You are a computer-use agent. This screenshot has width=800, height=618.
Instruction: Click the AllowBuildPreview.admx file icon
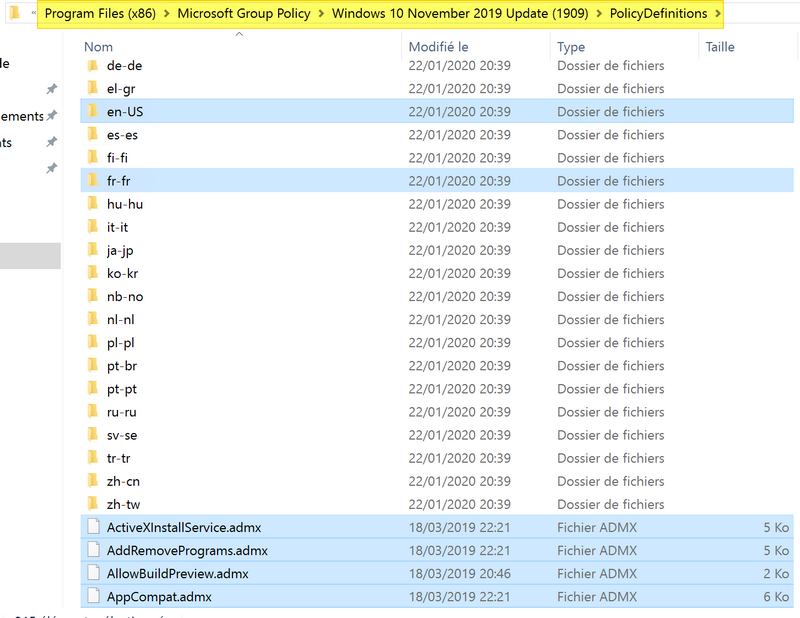point(93,574)
